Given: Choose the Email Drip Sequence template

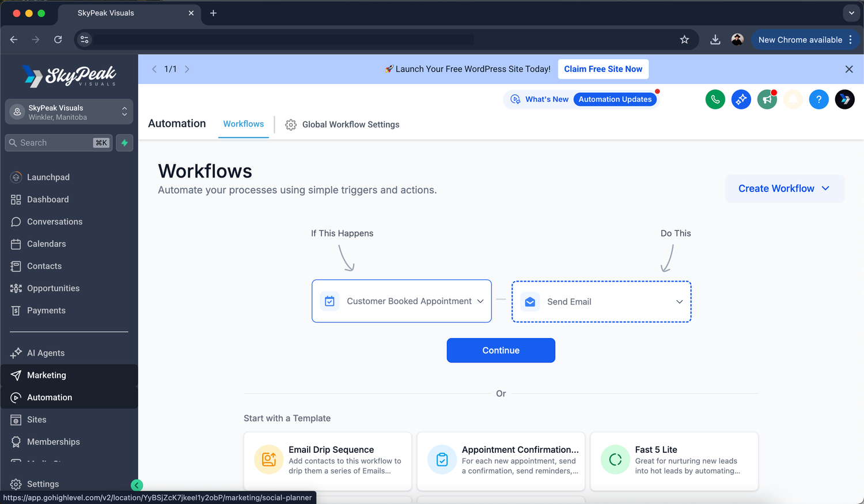Looking at the screenshot, I should pyautogui.click(x=328, y=461).
